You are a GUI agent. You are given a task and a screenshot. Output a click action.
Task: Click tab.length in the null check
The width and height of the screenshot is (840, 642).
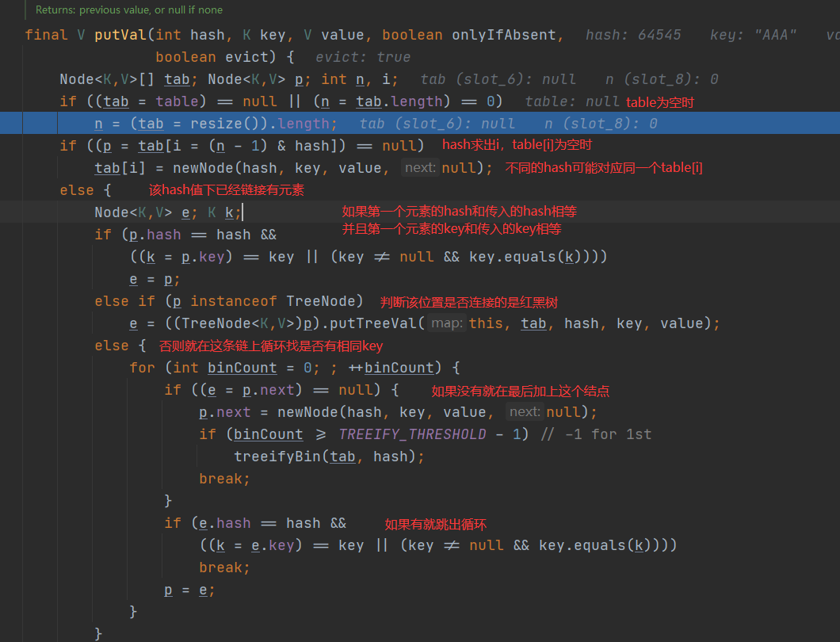[399, 101]
